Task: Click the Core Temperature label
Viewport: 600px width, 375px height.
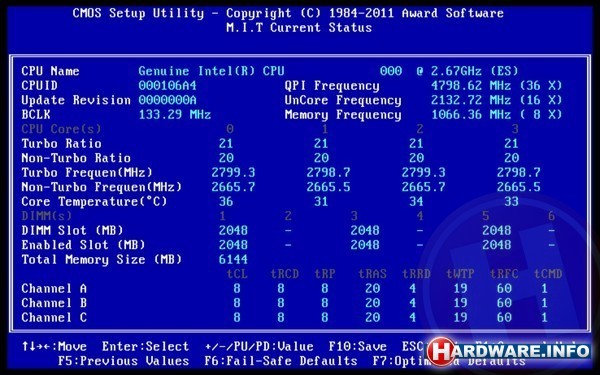Action: [x=94, y=202]
